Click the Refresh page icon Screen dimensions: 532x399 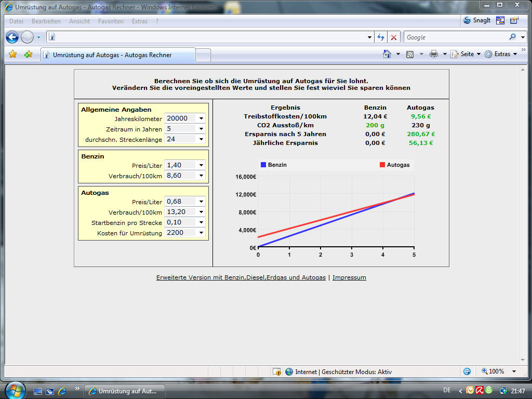[381, 37]
